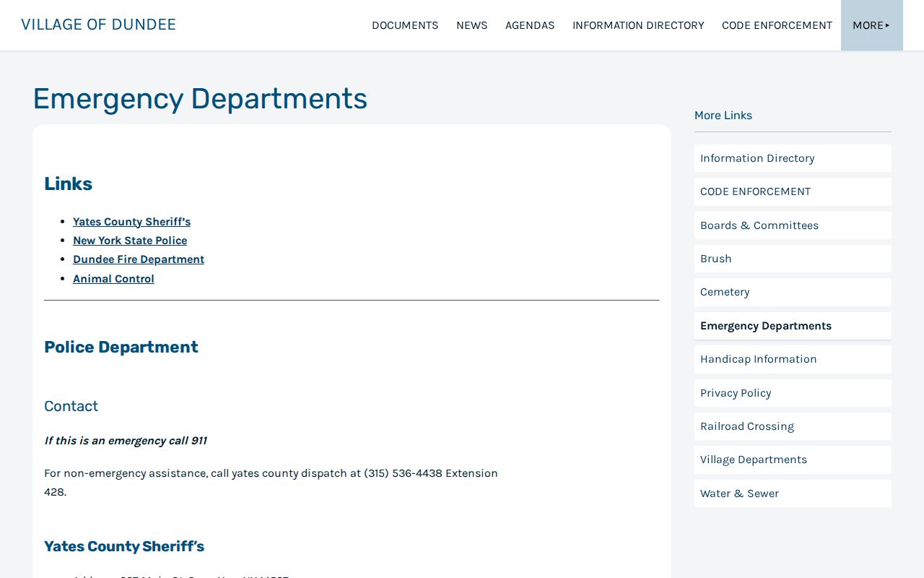This screenshot has height=578, width=924.
Task: Click the Links section heading
Action: tap(68, 184)
